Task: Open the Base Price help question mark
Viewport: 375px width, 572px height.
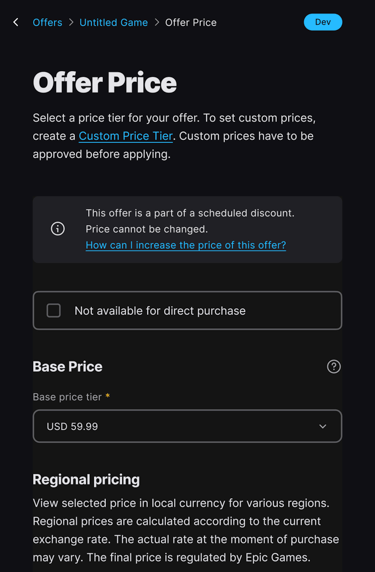Action: tap(334, 367)
